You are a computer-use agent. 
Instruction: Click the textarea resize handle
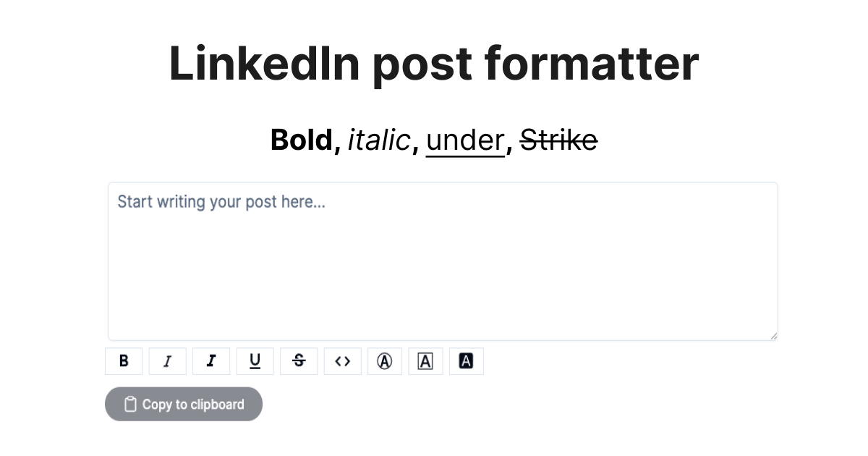(773, 334)
